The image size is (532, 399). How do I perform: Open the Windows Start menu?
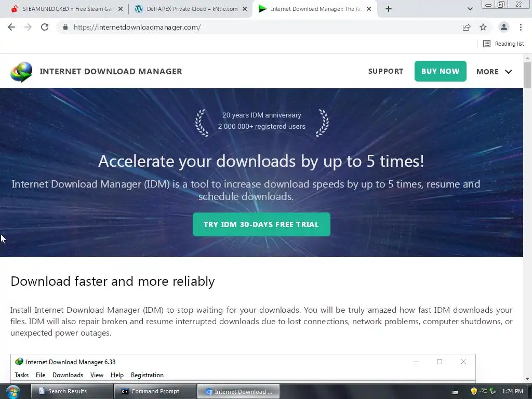pos(13,392)
